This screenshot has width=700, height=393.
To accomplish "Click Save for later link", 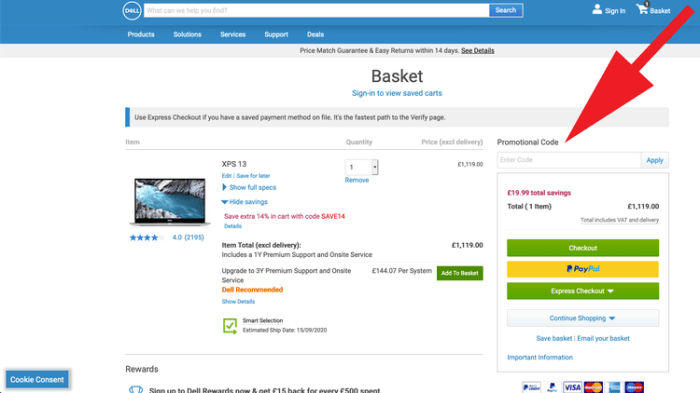I will [x=253, y=176].
